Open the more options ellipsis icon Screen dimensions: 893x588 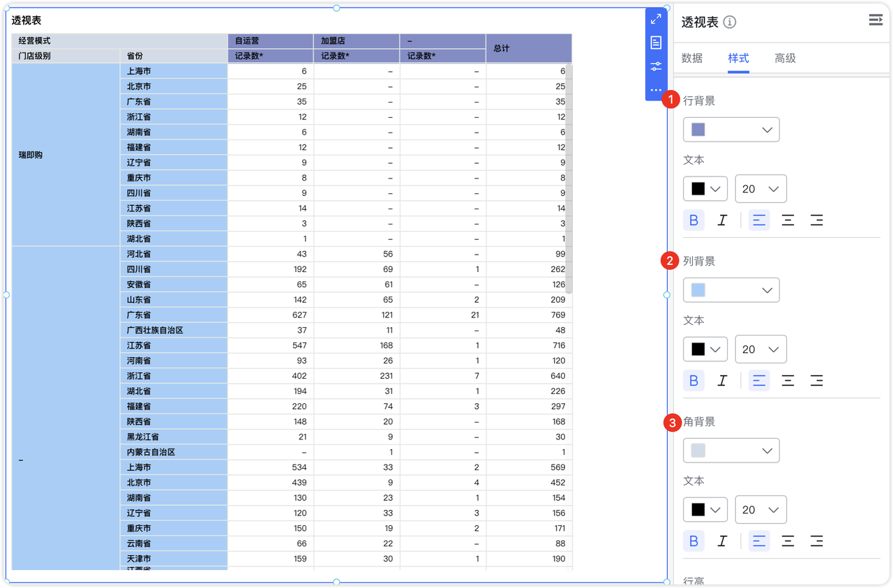(655, 89)
